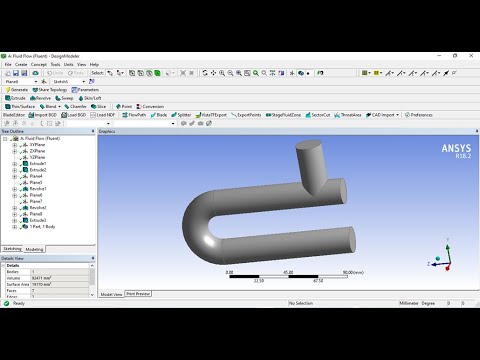The height and width of the screenshot is (360, 480).
Task: Expand the XYPlane tree node
Action: (x=14, y=145)
